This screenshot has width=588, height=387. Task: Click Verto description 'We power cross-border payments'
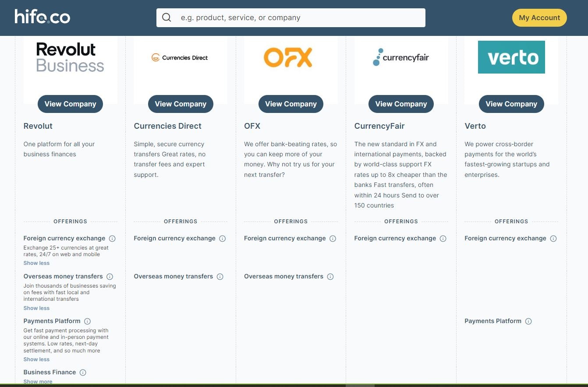coord(507,159)
